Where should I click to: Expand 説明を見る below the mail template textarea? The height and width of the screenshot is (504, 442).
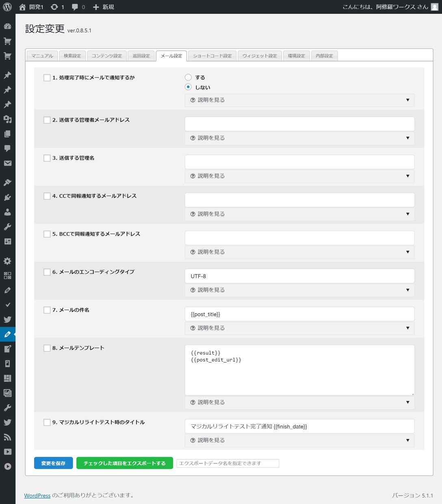click(x=299, y=402)
